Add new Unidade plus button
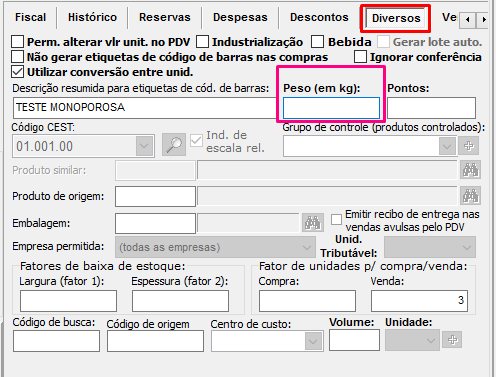Viewport: 496px width, 377px height. coord(452,340)
